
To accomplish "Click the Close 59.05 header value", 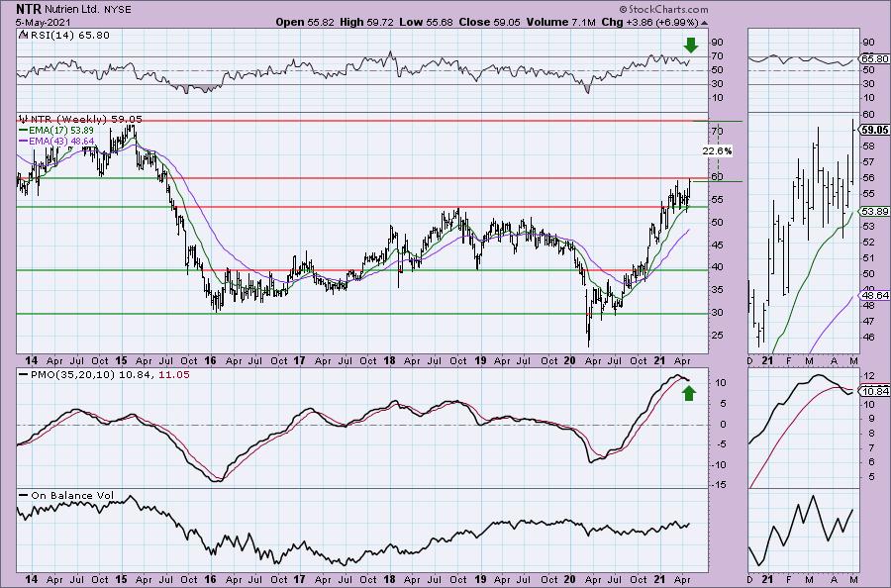I will [488, 22].
